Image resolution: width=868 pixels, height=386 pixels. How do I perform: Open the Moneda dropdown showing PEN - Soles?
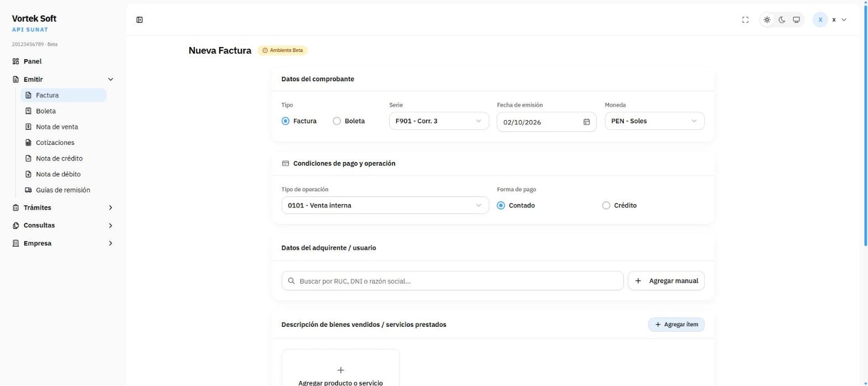tap(654, 121)
